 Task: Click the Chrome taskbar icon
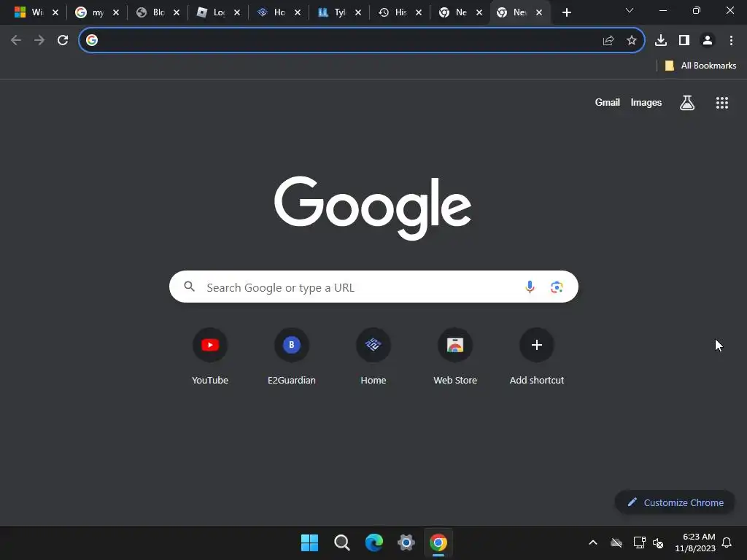click(x=438, y=542)
